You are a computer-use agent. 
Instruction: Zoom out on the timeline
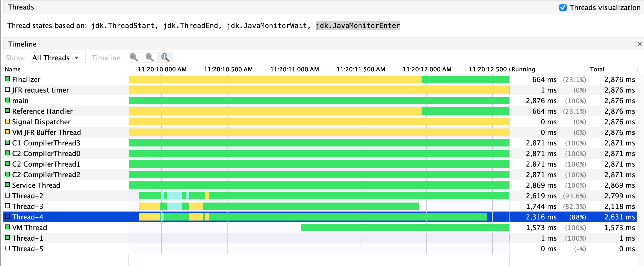pos(149,57)
